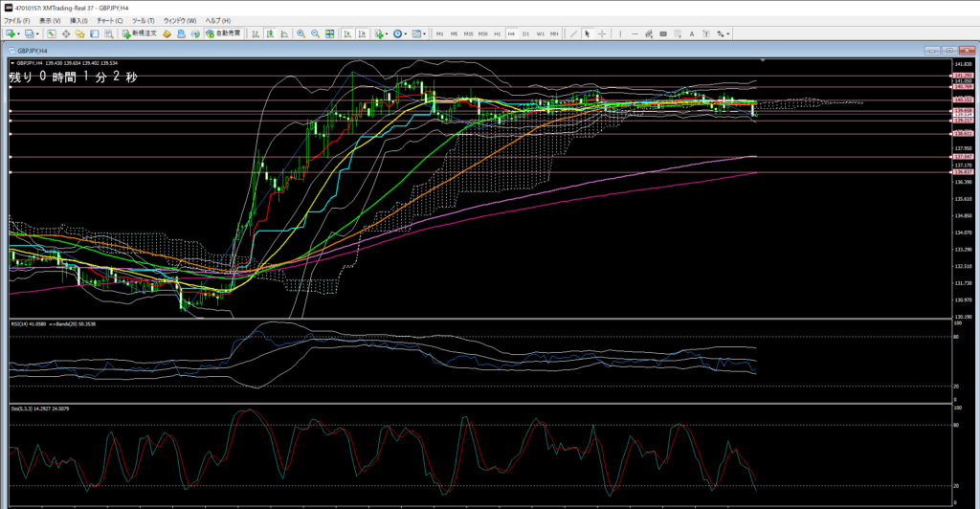Screen dimensions: 980x509
Task: Toggle chart shift
Action: [x=361, y=33]
